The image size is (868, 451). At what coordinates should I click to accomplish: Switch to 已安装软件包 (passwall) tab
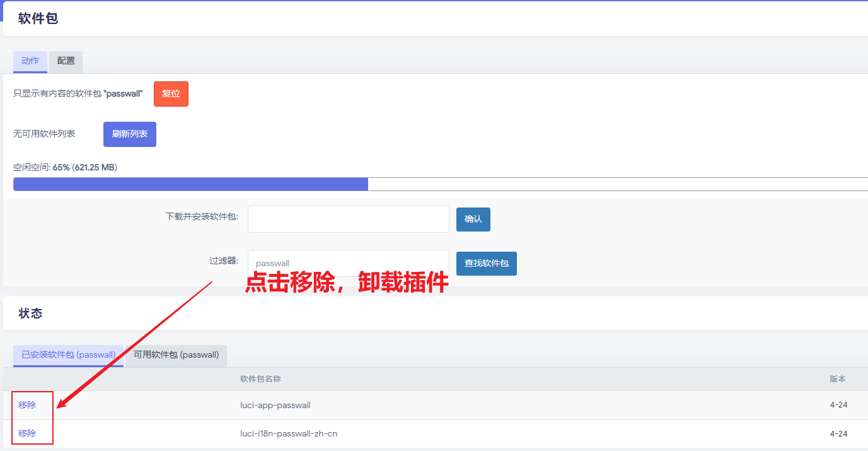[x=67, y=356]
